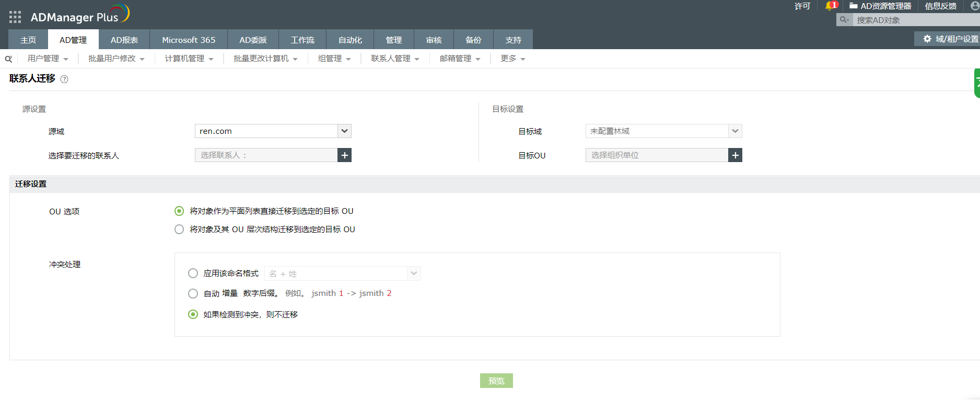Viewport: 980px width, 400px height.
Task: Switch to the 备份 tab
Action: [x=473, y=40]
